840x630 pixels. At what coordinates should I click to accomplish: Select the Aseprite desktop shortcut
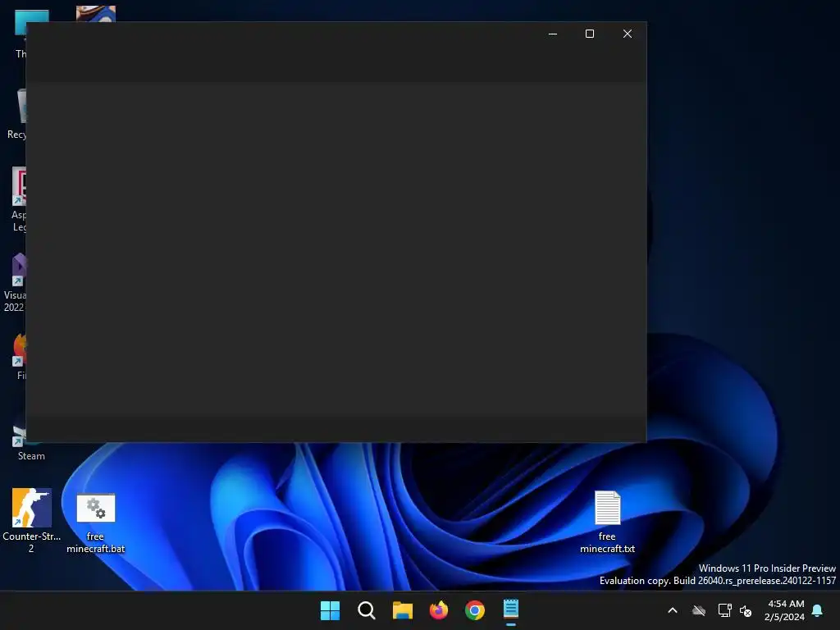(x=19, y=199)
